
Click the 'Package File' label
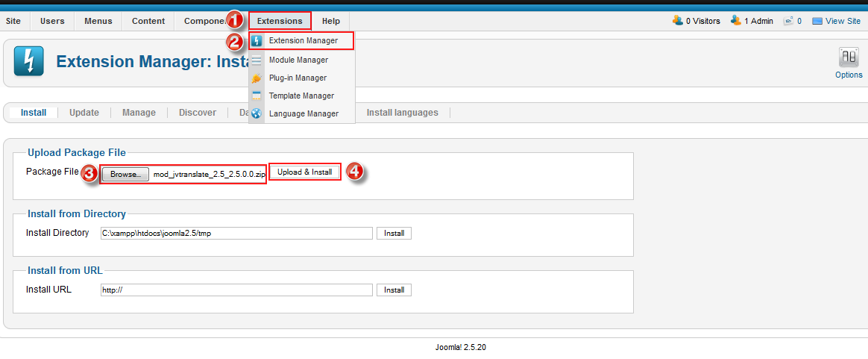point(53,172)
